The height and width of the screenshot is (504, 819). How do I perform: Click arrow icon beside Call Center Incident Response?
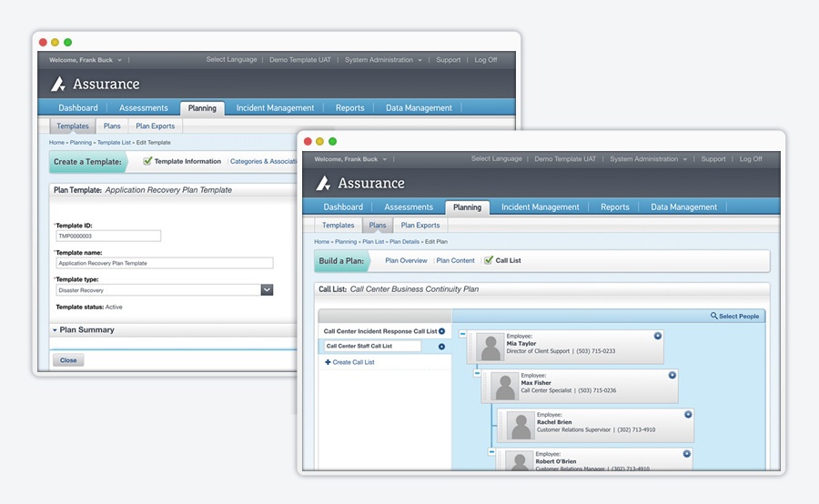point(442,331)
